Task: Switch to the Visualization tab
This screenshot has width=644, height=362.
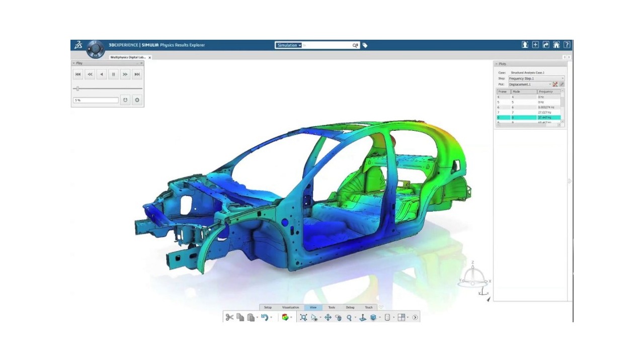Action: [290, 307]
